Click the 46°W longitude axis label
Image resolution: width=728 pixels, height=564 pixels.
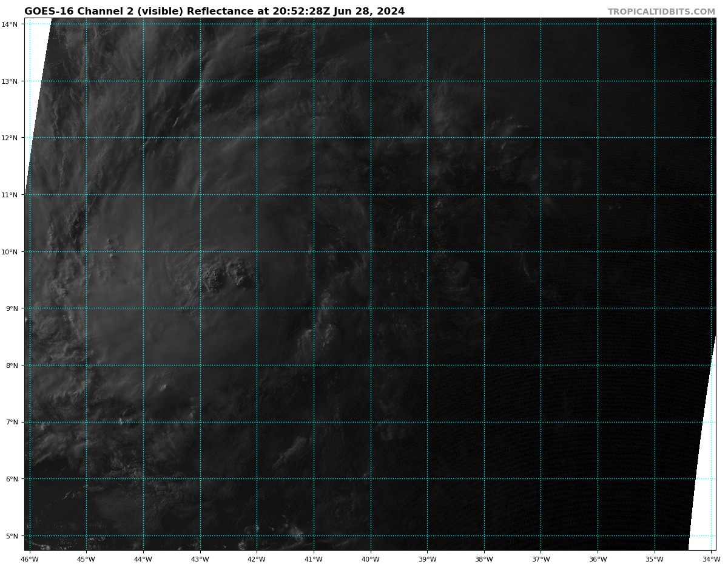pyautogui.click(x=29, y=559)
